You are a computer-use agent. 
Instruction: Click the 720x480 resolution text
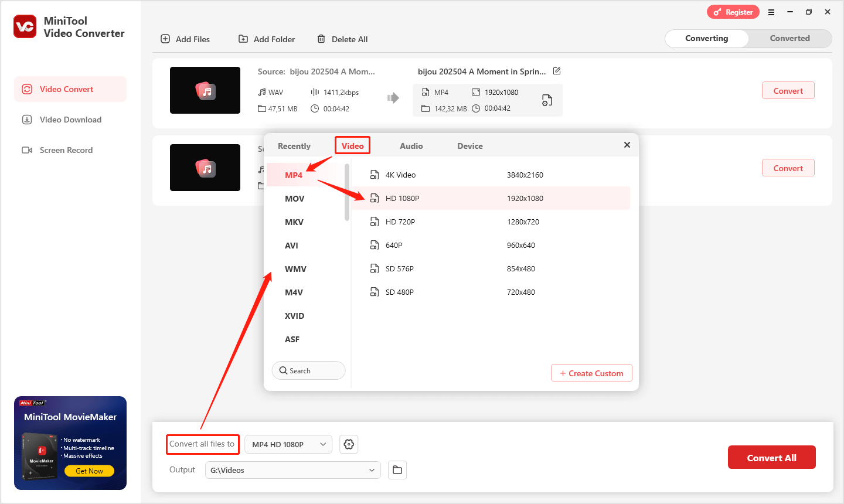pyautogui.click(x=521, y=292)
